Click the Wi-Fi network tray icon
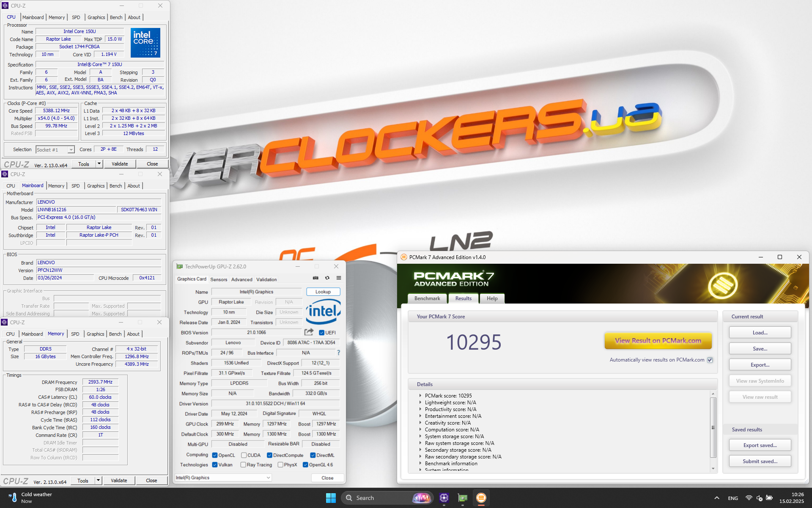The height and width of the screenshot is (508, 812). pos(749,498)
